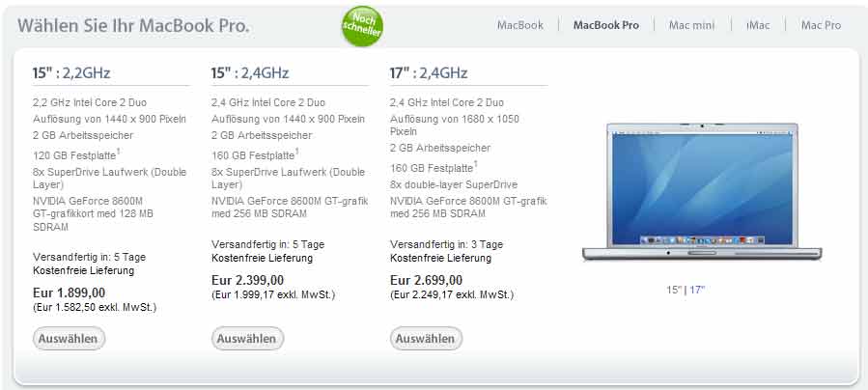Click footnote 1 next to 120 GB Festplatte
The width and height of the screenshot is (868, 390).
click(x=119, y=151)
